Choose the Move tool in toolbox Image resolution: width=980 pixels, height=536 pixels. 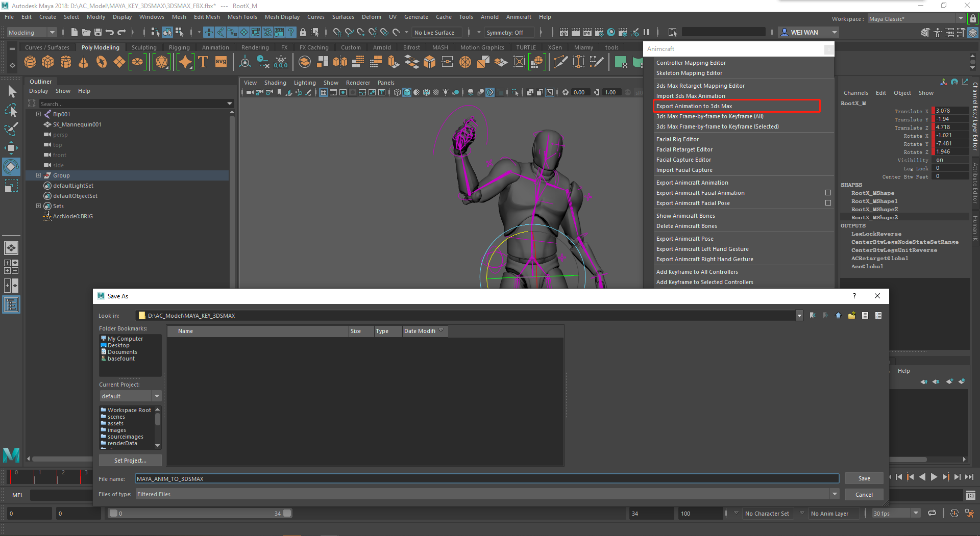pos(11,148)
